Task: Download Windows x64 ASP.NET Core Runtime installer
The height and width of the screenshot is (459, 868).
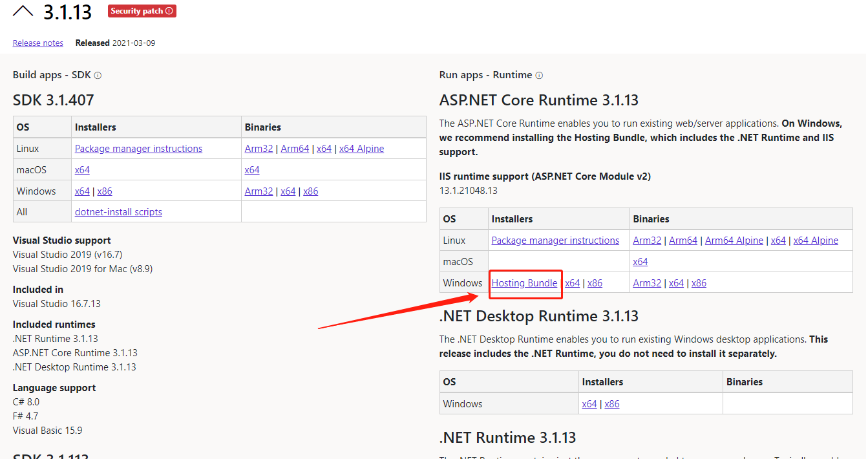Action: (573, 283)
